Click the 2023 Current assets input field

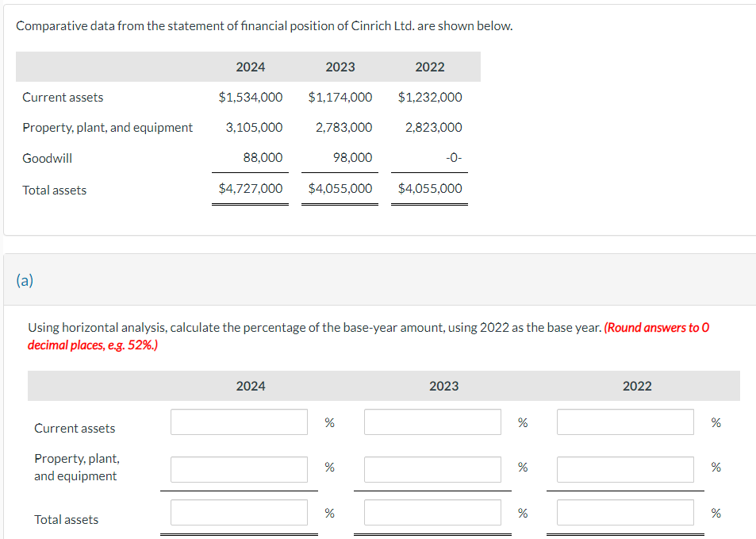point(432,422)
